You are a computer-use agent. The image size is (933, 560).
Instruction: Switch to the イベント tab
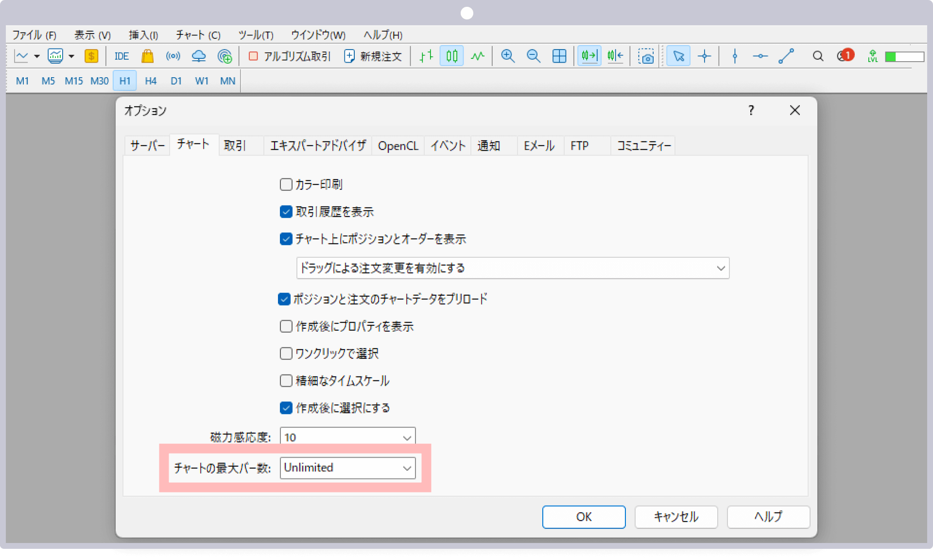(448, 146)
